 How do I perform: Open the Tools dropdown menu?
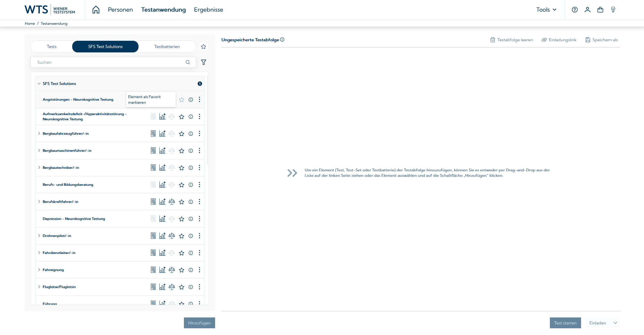(x=546, y=10)
